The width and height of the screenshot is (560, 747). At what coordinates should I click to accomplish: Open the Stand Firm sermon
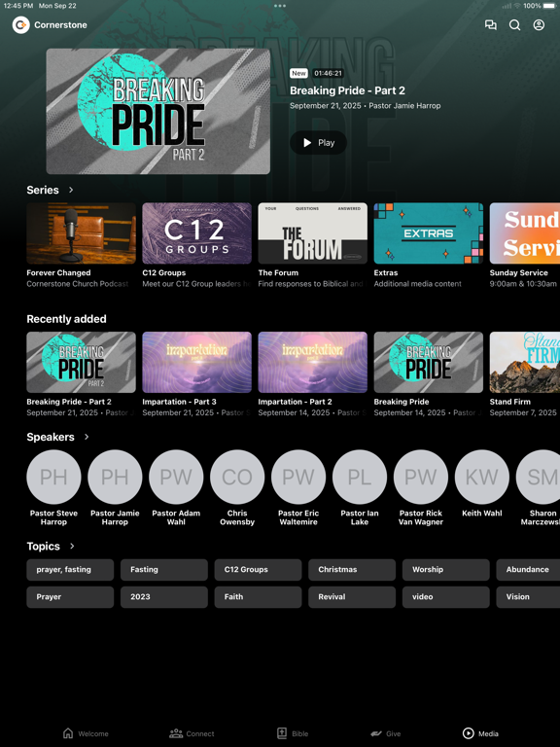[x=525, y=362]
